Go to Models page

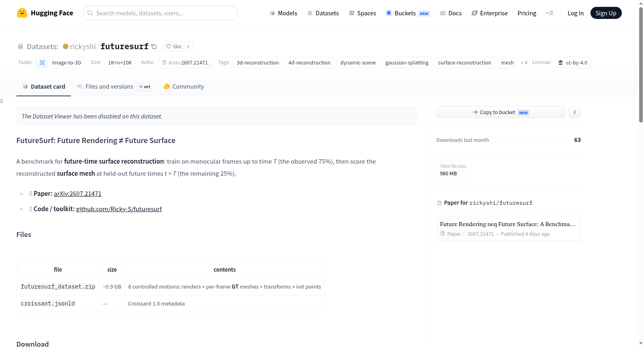coord(283,13)
